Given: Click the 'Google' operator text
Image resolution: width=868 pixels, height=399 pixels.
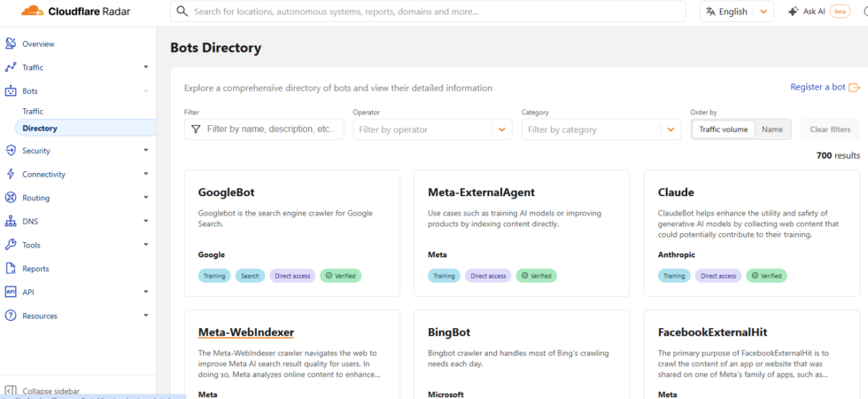Looking at the screenshot, I should pos(212,255).
